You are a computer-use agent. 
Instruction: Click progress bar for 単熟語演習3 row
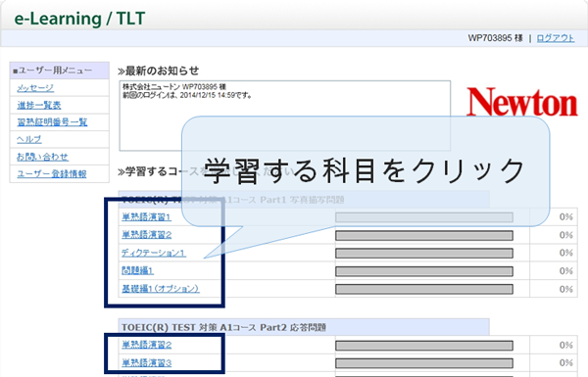tap(424, 363)
